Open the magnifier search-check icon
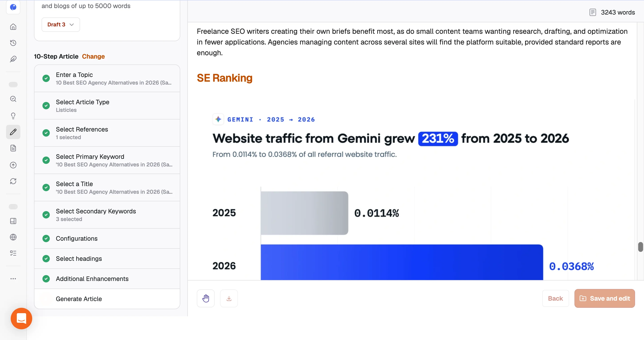Screen dimensions: 644x340 (13, 99)
